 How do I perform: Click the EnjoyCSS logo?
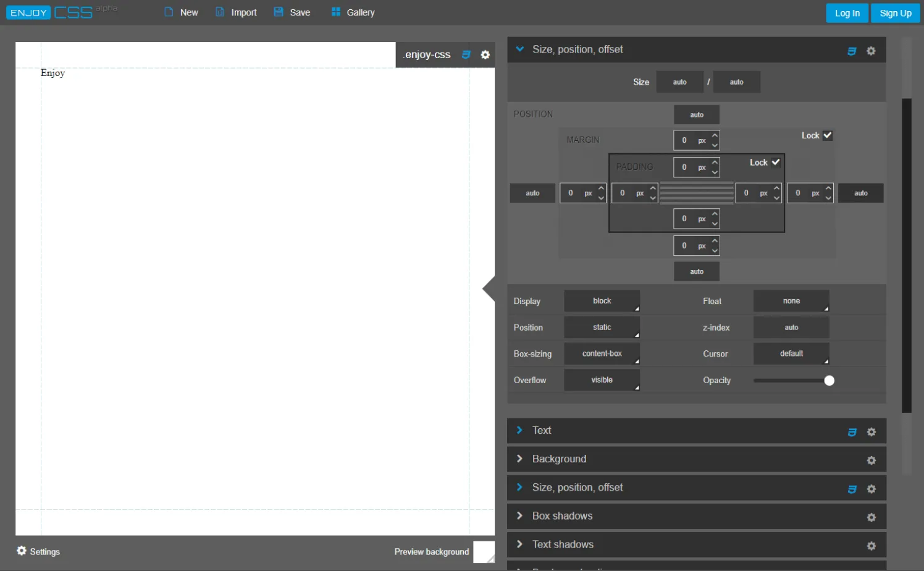coord(62,12)
